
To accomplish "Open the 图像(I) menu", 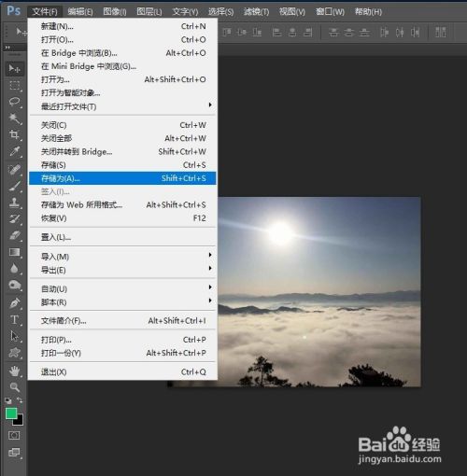I will pyautogui.click(x=115, y=12).
